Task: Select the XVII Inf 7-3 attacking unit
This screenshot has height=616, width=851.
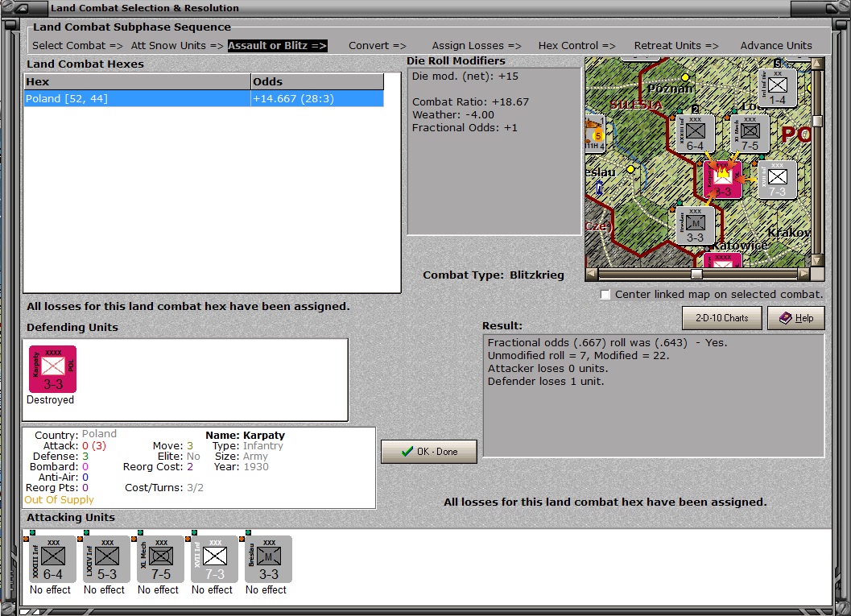Action: click(x=214, y=559)
